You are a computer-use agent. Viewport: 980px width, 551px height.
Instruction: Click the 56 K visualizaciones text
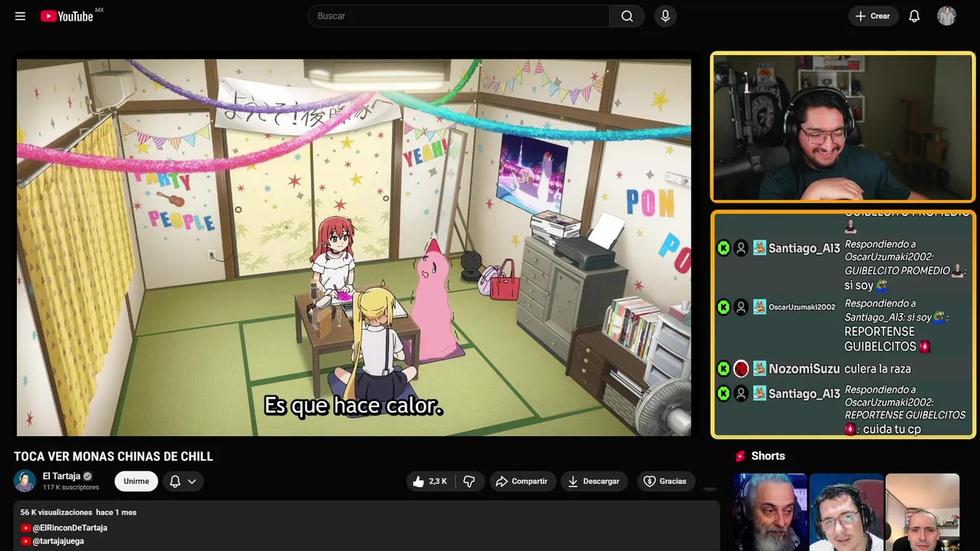pos(55,512)
